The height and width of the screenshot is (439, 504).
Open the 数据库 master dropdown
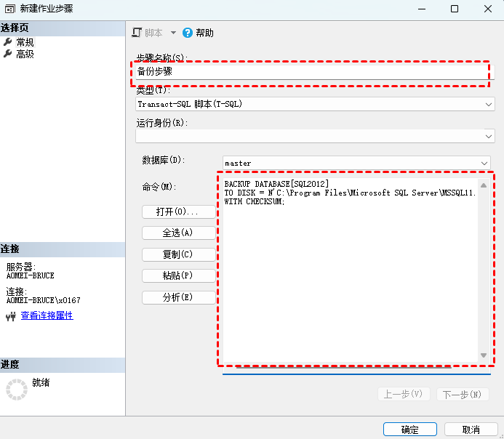click(x=356, y=163)
